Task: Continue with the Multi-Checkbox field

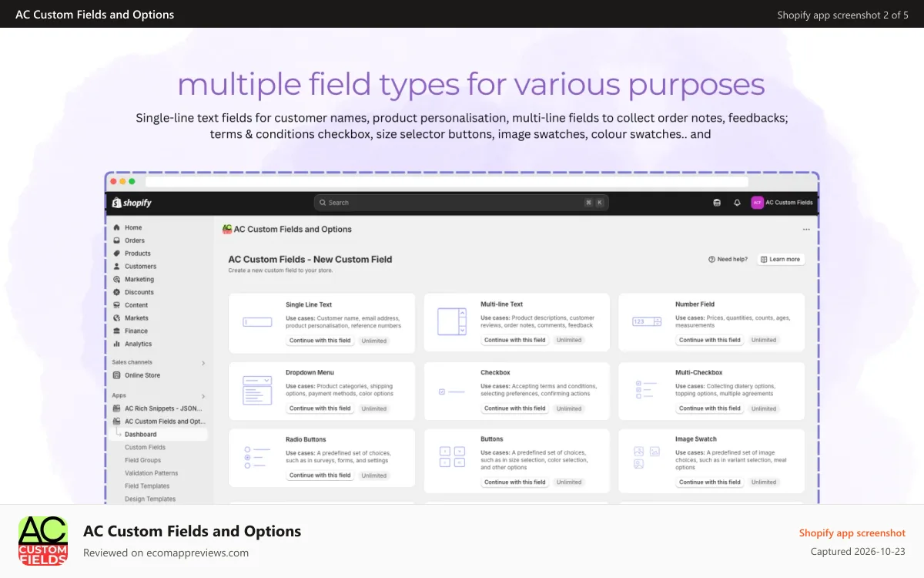Action: pos(710,408)
